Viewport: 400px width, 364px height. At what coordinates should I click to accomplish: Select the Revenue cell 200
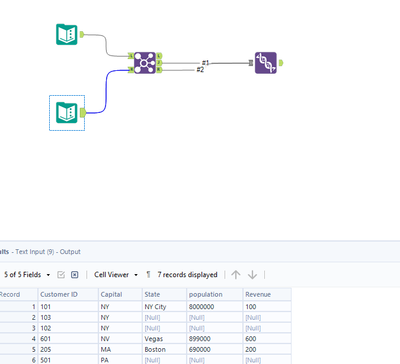[267, 349]
